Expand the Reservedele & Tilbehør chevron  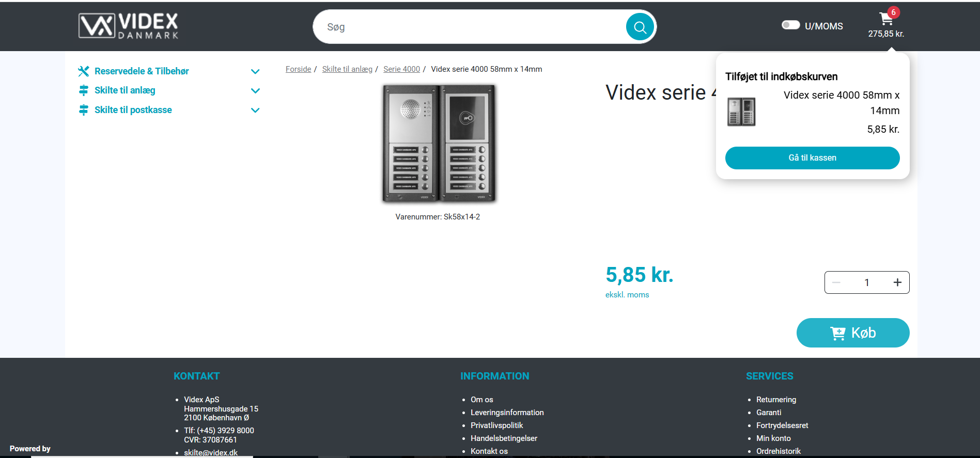[x=255, y=71]
